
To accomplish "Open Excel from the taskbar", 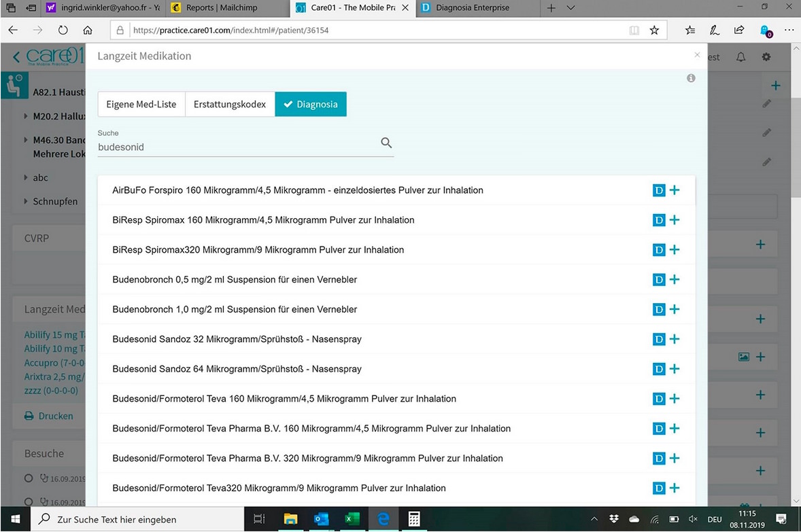I will tap(352, 519).
